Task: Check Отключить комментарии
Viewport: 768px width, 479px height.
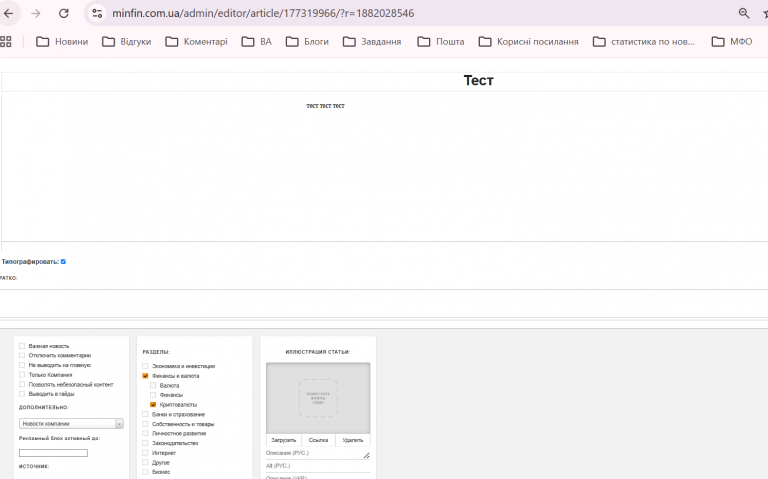Action: (x=22, y=355)
